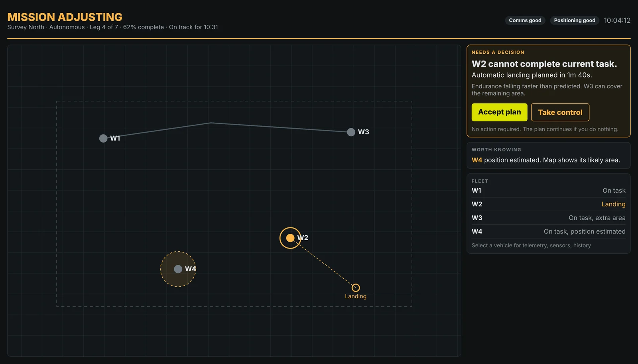Click the Survey North mission status line
638x364 pixels.
[x=112, y=27]
